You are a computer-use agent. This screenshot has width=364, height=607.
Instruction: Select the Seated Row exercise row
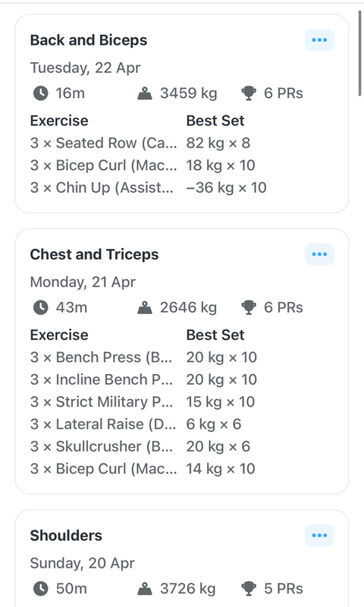point(182,143)
